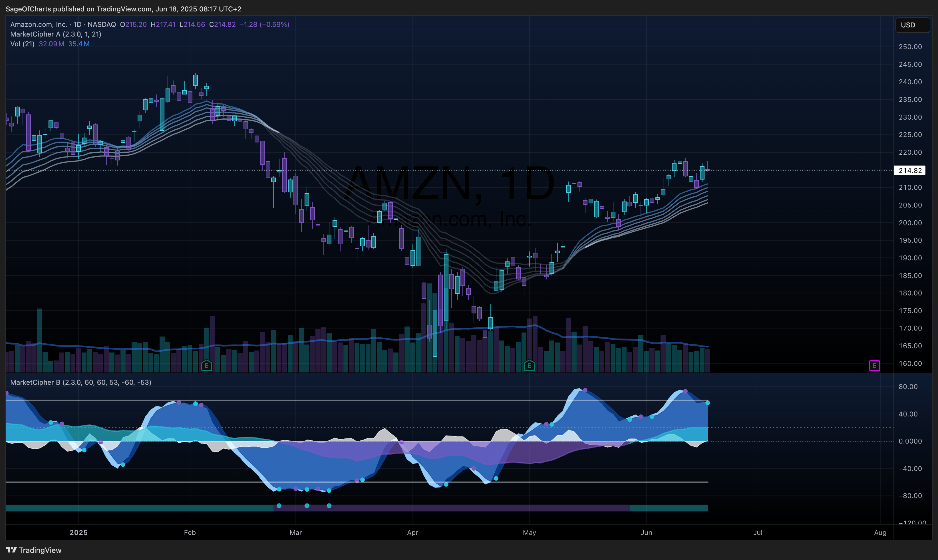Click the Mar time axis label

(x=296, y=532)
